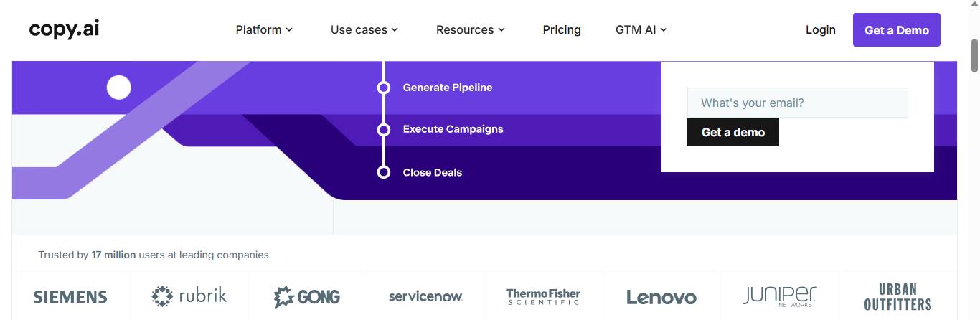
Task: Select the Execute Campaigns step marker
Action: (x=384, y=130)
